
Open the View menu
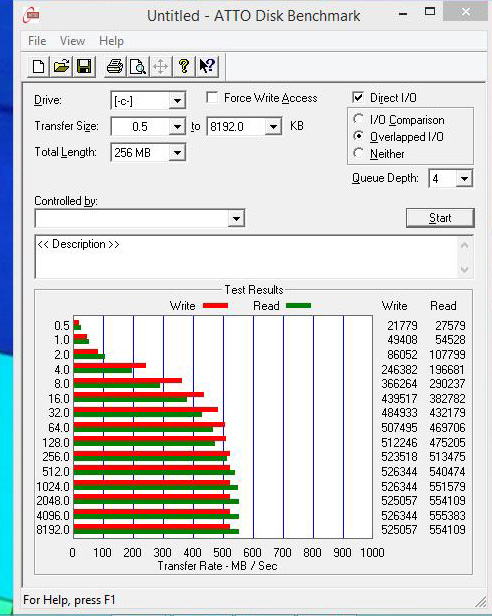point(72,41)
